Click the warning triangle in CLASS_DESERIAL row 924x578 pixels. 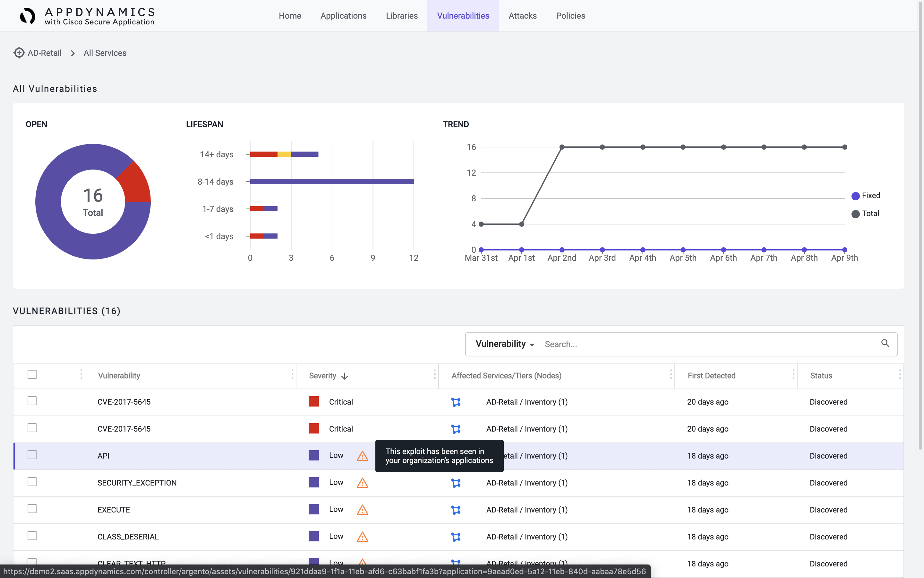[x=362, y=537]
